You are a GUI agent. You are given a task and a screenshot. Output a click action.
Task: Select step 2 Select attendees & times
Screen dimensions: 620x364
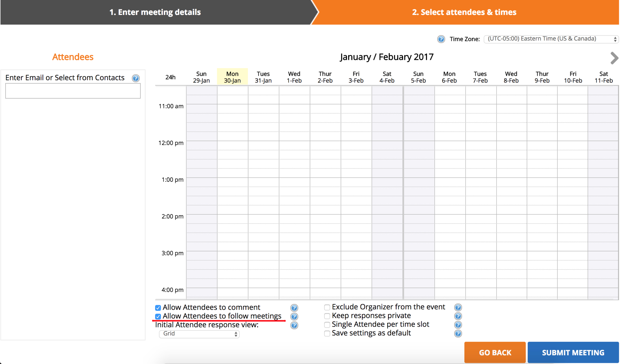coord(464,12)
